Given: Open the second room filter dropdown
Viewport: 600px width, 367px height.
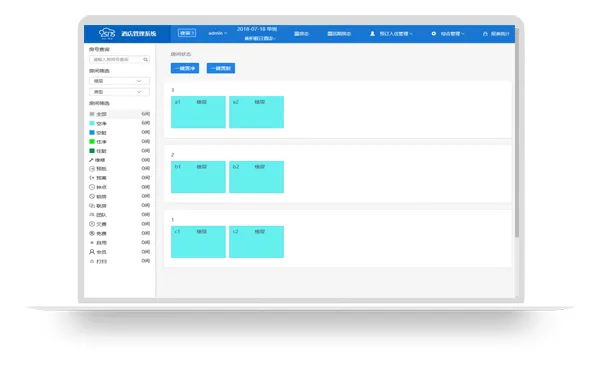Looking at the screenshot, I should 119,92.
